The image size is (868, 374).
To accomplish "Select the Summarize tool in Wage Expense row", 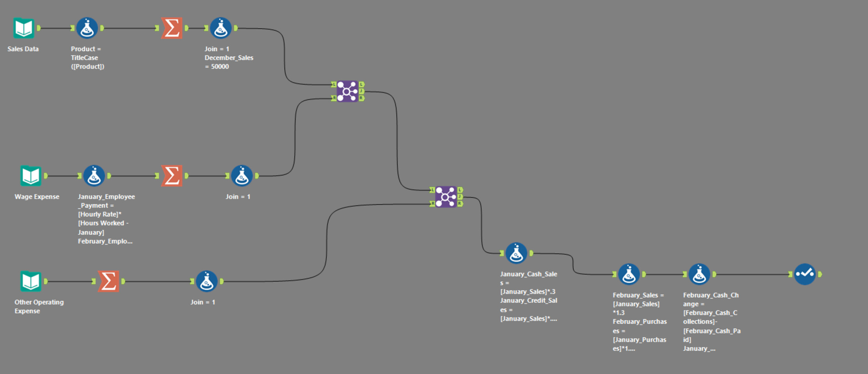I will tap(172, 176).
